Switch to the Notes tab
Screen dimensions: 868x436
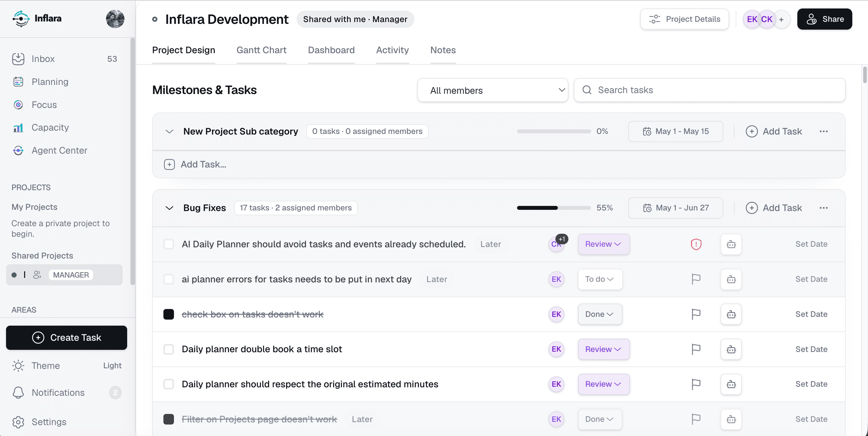coord(443,50)
